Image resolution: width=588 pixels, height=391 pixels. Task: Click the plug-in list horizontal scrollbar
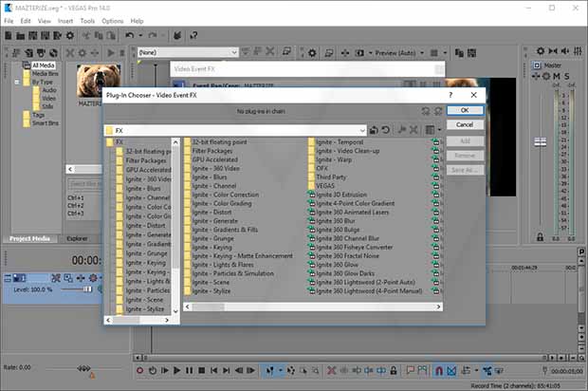point(313,307)
